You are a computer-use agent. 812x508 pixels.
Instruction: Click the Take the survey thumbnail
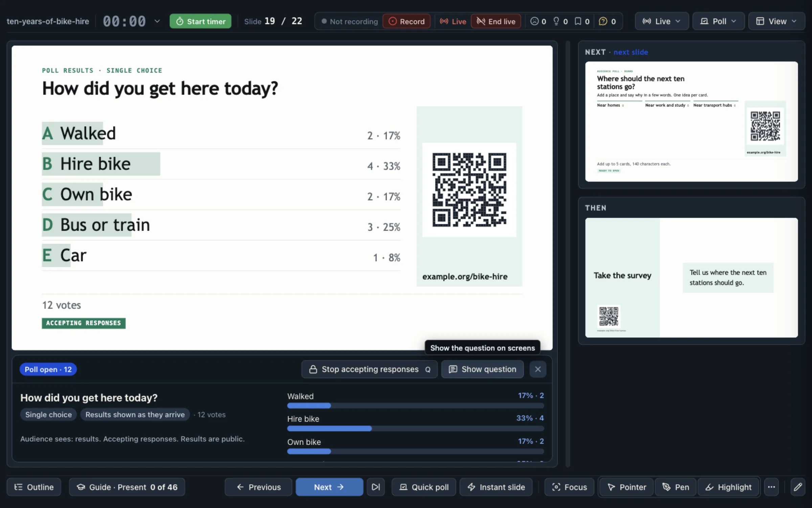pos(692,277)
